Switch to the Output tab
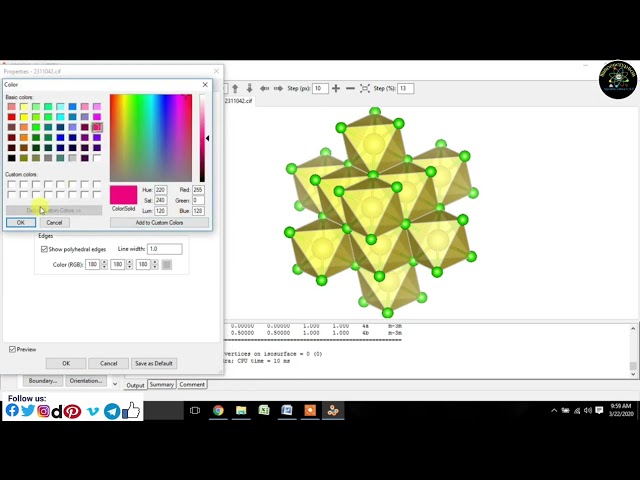The width and height of the screenshot is (640, 480). pyautogui.click(x=135, y=385)
